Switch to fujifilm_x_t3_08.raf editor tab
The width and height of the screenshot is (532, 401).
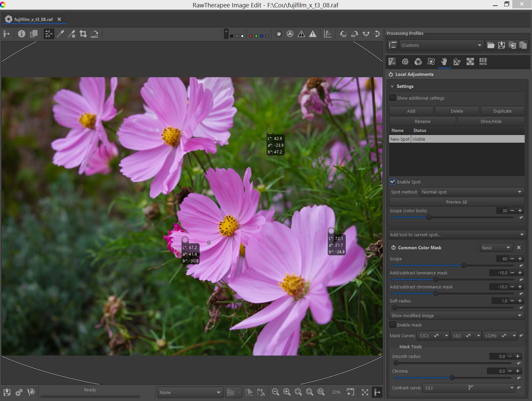(33, 19)
